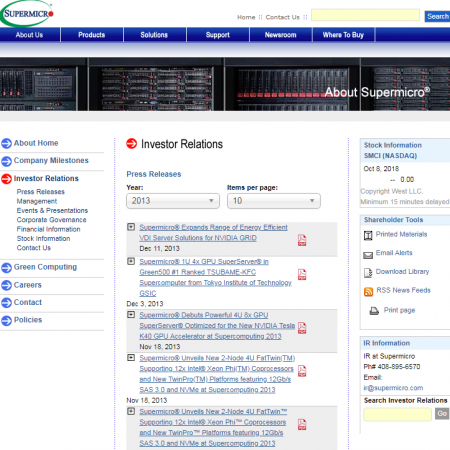Click the Go button in investor search
Image resolution: width=450 pixels, height=450 pixels.
point(442,414)
